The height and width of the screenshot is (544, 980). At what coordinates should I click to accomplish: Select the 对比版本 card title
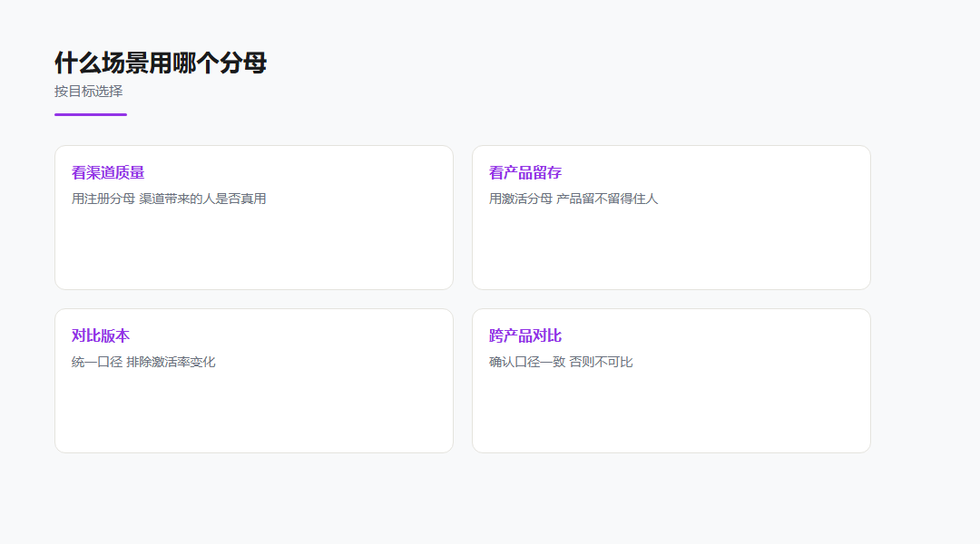click(101, 335)
